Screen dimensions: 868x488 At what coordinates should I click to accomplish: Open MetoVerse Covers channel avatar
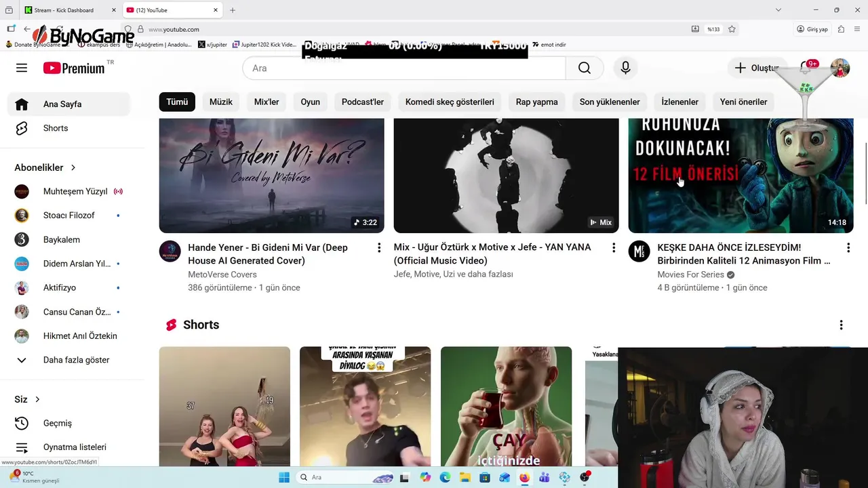[170, 251]
